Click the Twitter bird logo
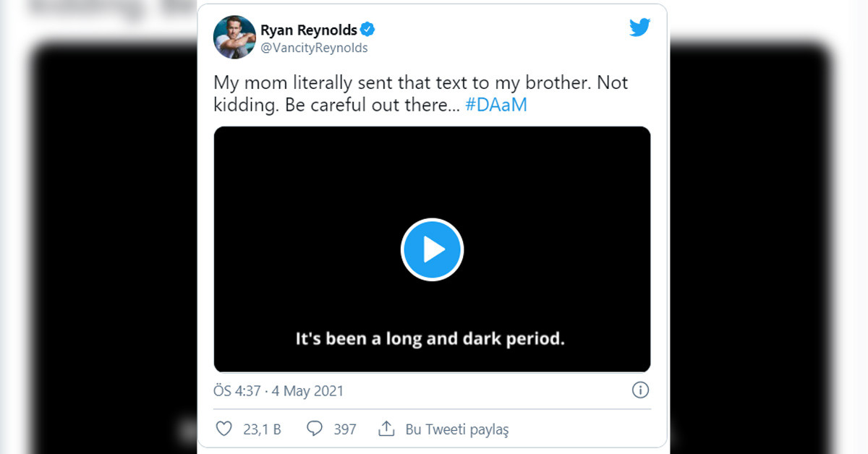The height and width of the screenshot is (454, 868). [x=639, y=28]
